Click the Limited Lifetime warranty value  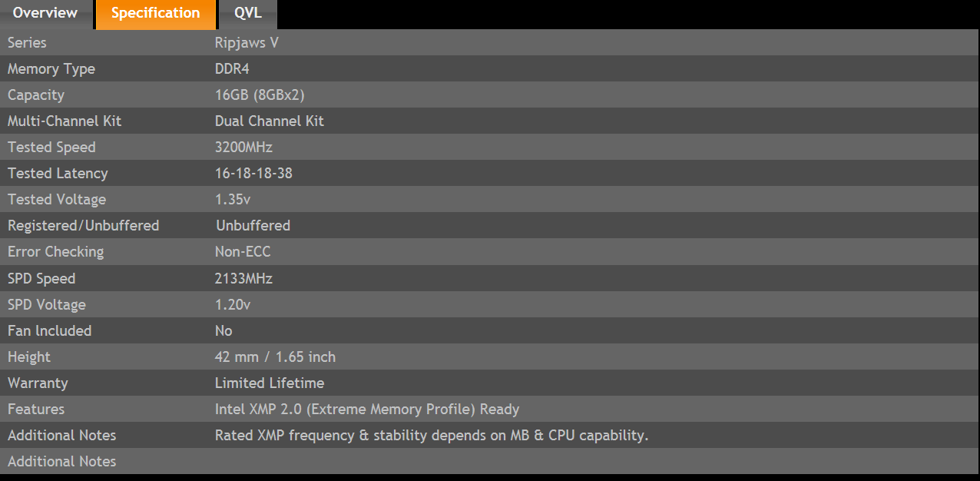click(270, 383)
